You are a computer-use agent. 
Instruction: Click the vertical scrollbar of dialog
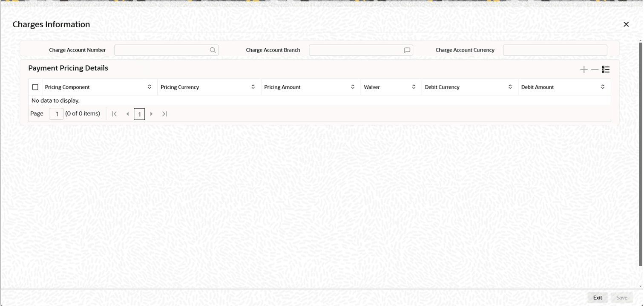click(640, 153)
